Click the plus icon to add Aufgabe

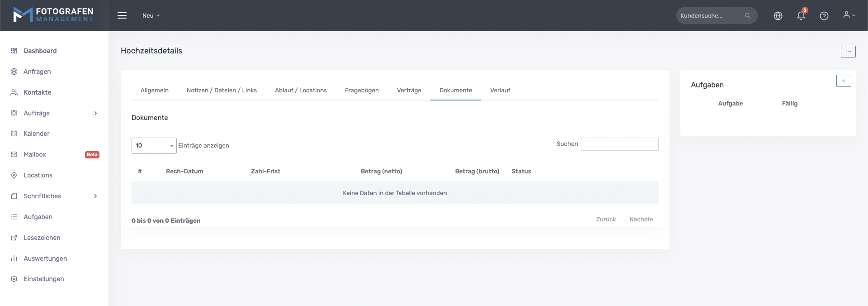(843, 81)
